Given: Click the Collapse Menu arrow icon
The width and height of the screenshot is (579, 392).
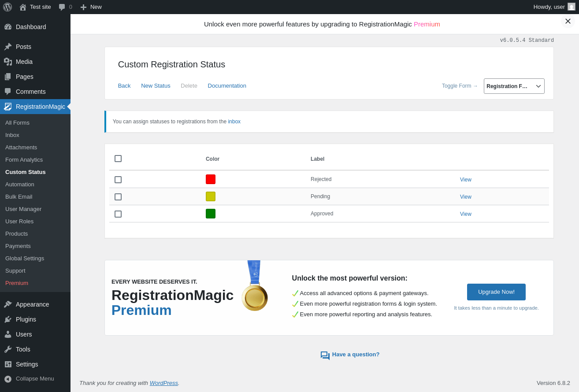Looking at the screenshot, I should (8, 379).
